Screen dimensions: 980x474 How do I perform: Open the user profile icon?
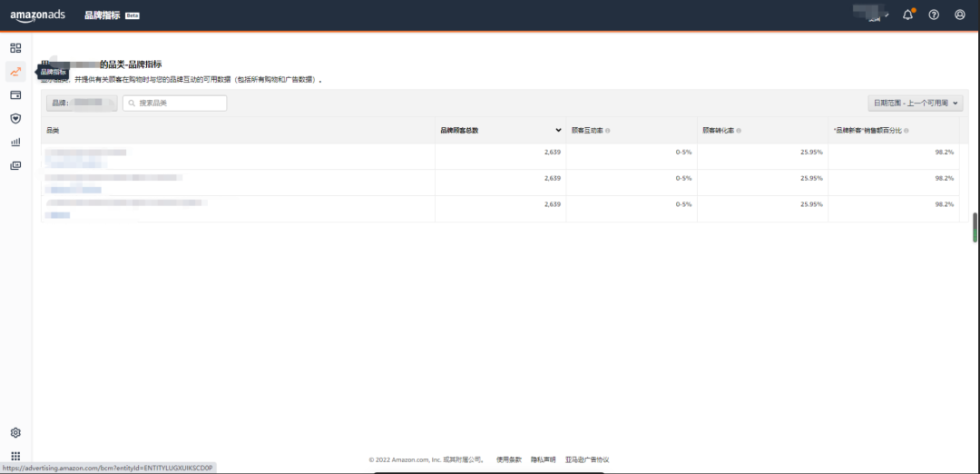pos(960,15)
